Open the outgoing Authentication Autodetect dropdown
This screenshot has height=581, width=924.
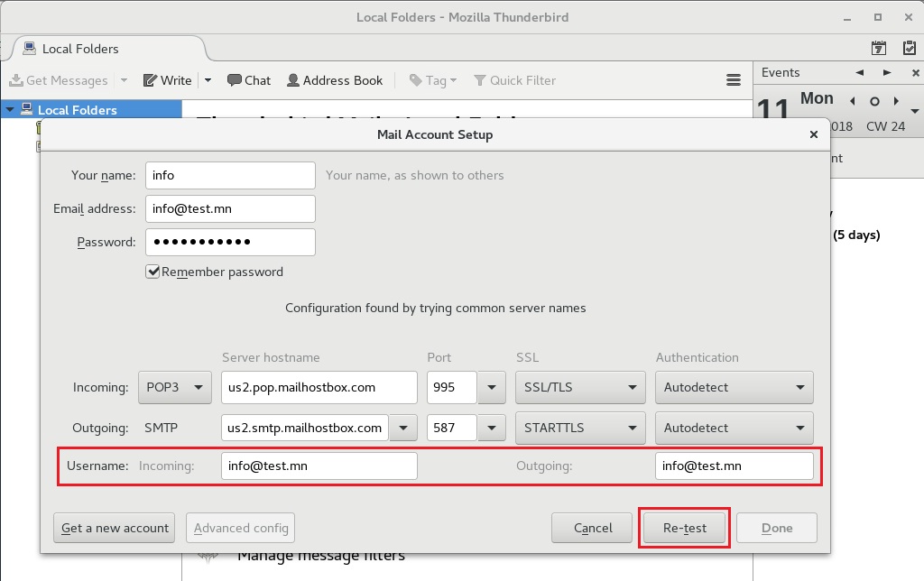tap(735, 428)
